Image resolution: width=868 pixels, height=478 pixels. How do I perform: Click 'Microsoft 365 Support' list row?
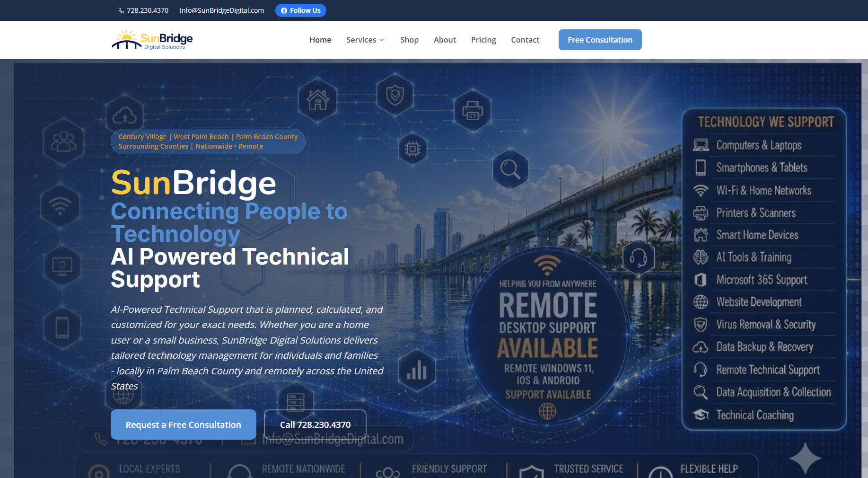coord(764,280)
